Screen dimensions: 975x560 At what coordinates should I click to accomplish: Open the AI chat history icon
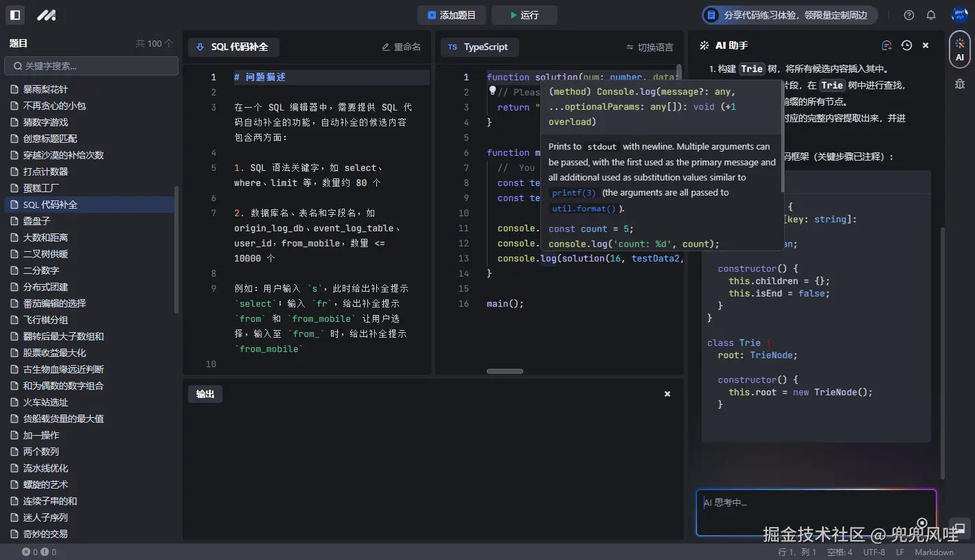[906, 45]
